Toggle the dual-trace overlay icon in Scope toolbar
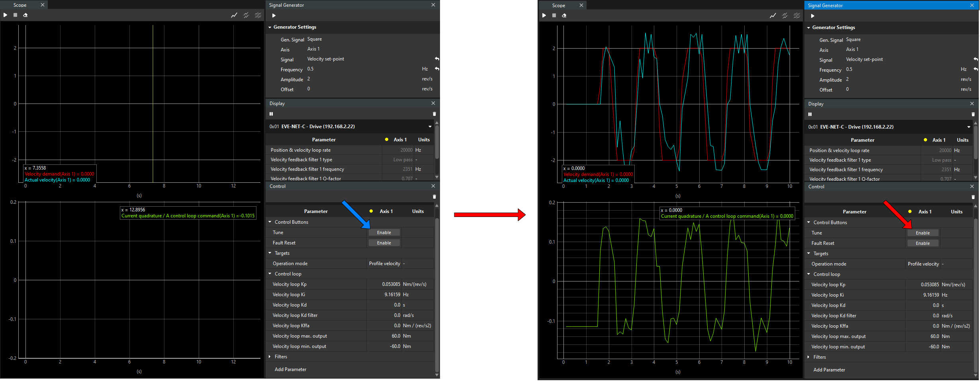This screenshot has height=381, width=980. (x=246, y=15)
